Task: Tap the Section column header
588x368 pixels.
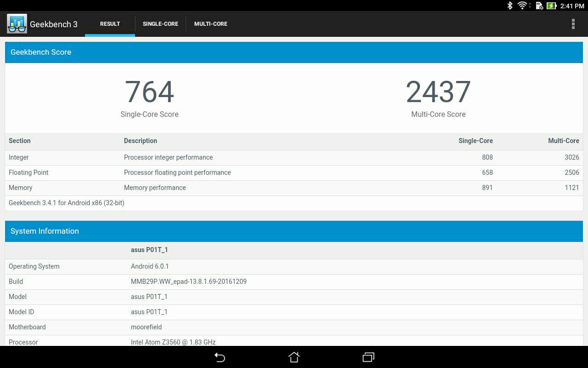Action: [20, 141]
